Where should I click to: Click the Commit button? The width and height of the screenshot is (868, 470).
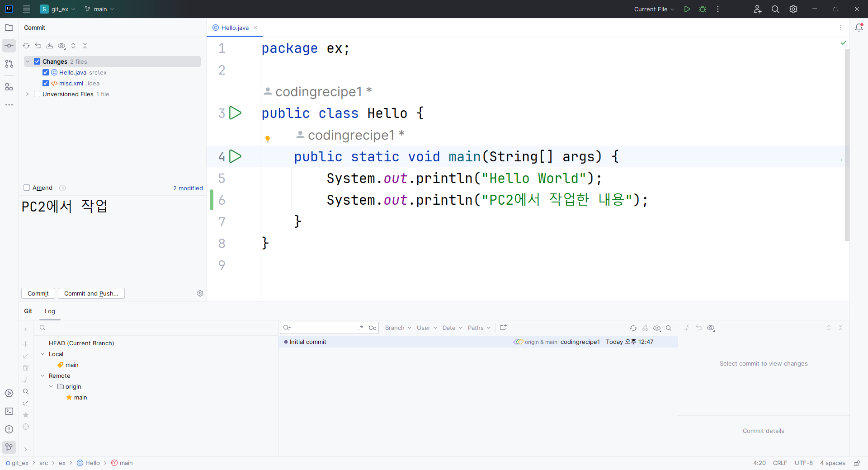pyautogui.click(x=38, y=293)
